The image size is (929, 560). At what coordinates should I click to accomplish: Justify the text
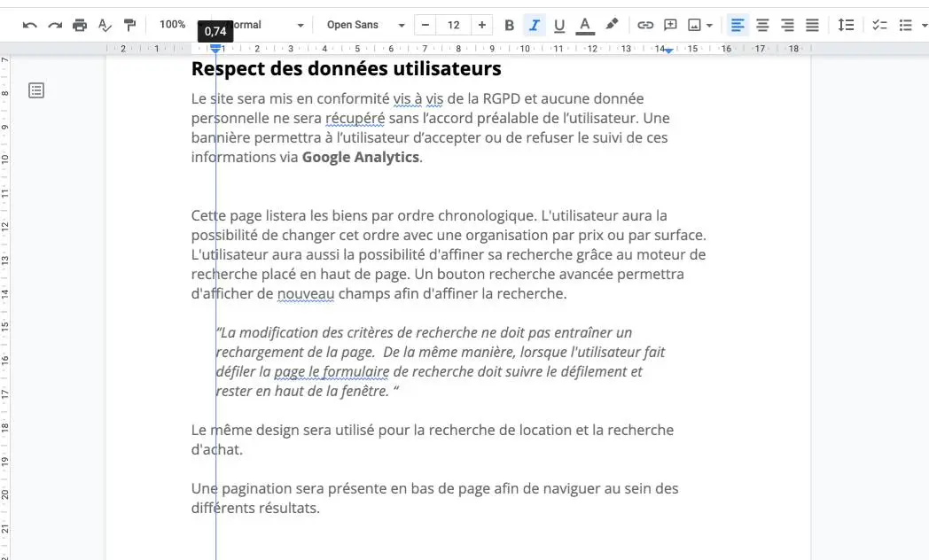[x=812, y=25]
